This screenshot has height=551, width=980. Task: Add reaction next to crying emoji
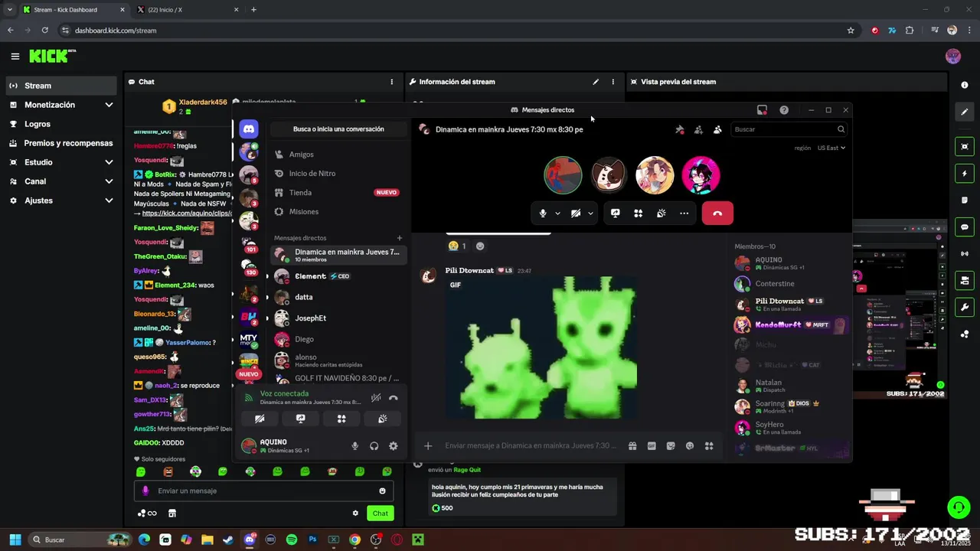[480, 246]
